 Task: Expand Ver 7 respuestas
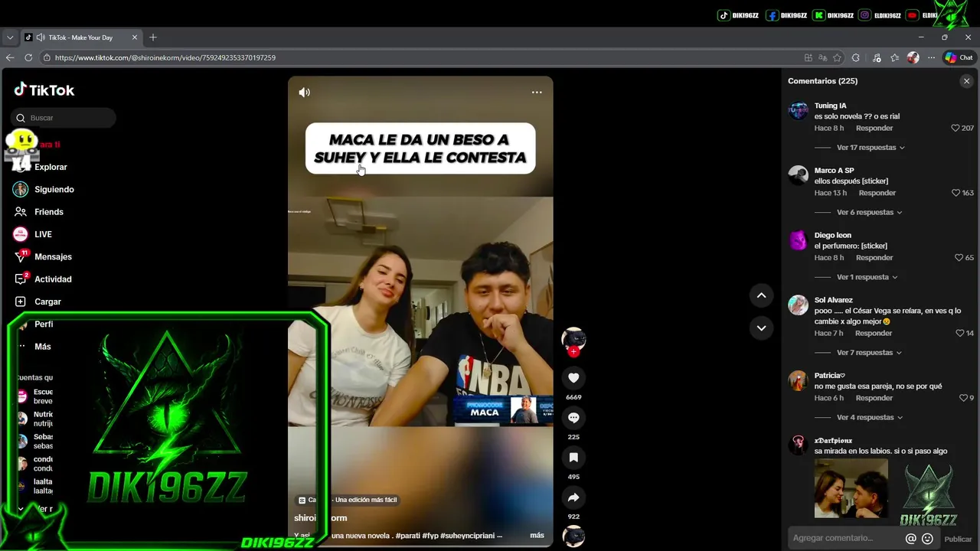click(x=869, y=353)
